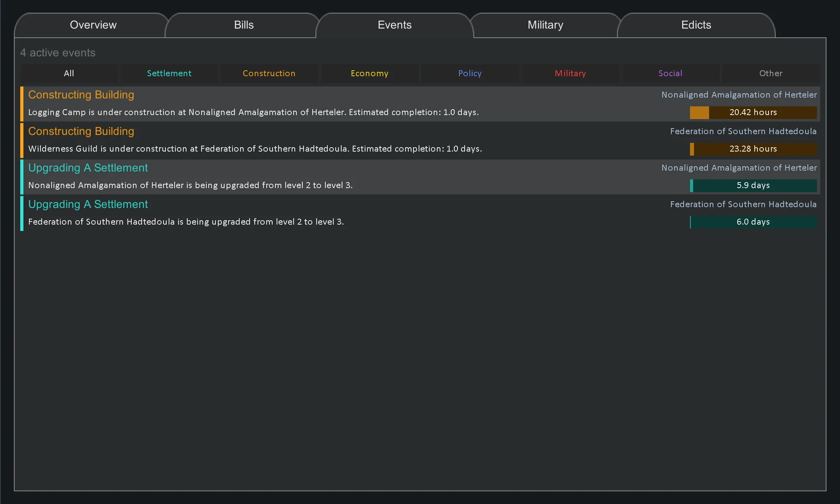Screen dimensions: 840x504
Task: Select red Military event filter
Action: tap(570, 73)
